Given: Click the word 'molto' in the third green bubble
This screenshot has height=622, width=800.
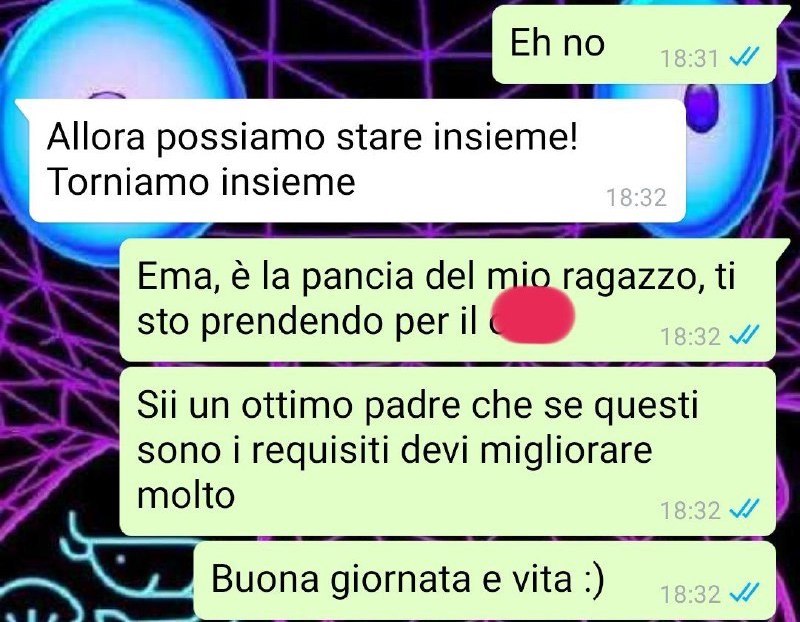Looking at the screenshot, I should 186,494.
